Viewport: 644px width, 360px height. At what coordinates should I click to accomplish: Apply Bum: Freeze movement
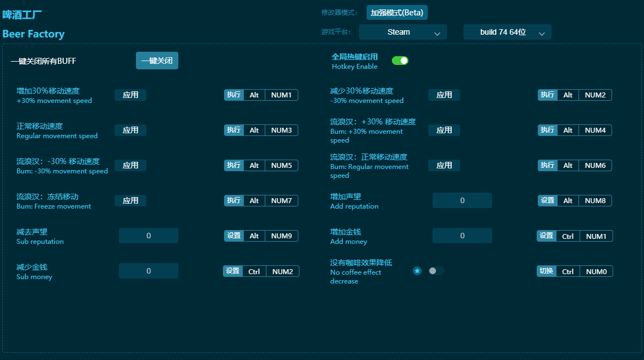point(130,200)
